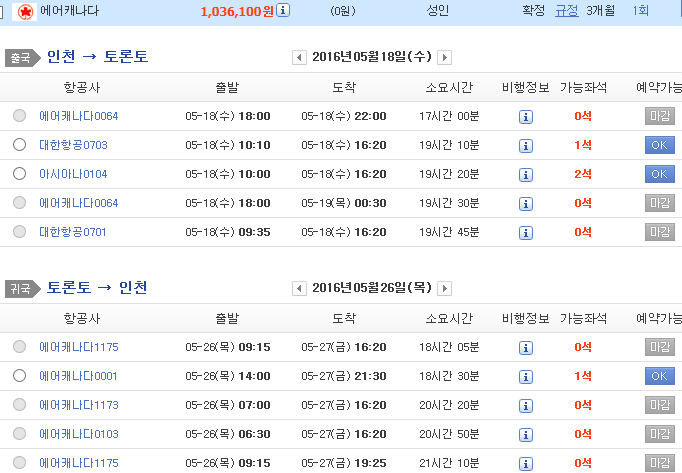The width and height of the screenshot is (682, 473).
Task: Select the 에어캐나다0001 return flight radio
Action: (x=20, y=376)
